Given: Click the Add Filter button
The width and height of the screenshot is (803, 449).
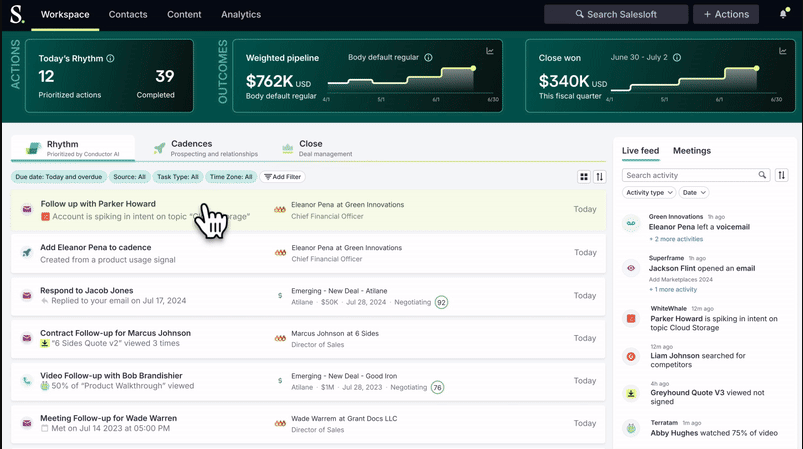Looking at the screenshot, I should coord(282,177).
